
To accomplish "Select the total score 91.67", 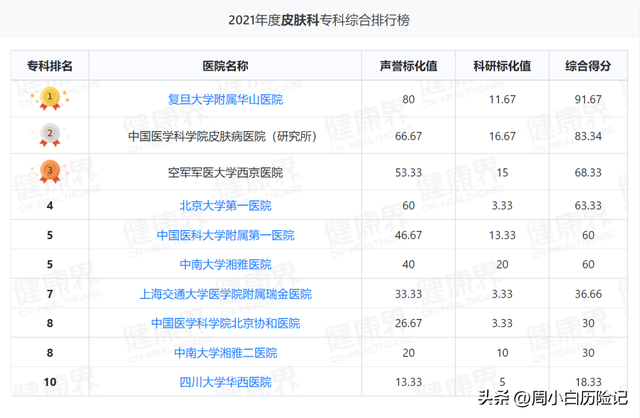I will pos(588,99).
